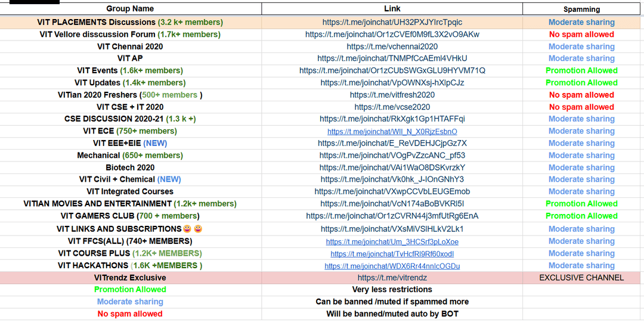644x332 pixels.
Task: Select the Group Name column header
Action: (x=130, y=8)
